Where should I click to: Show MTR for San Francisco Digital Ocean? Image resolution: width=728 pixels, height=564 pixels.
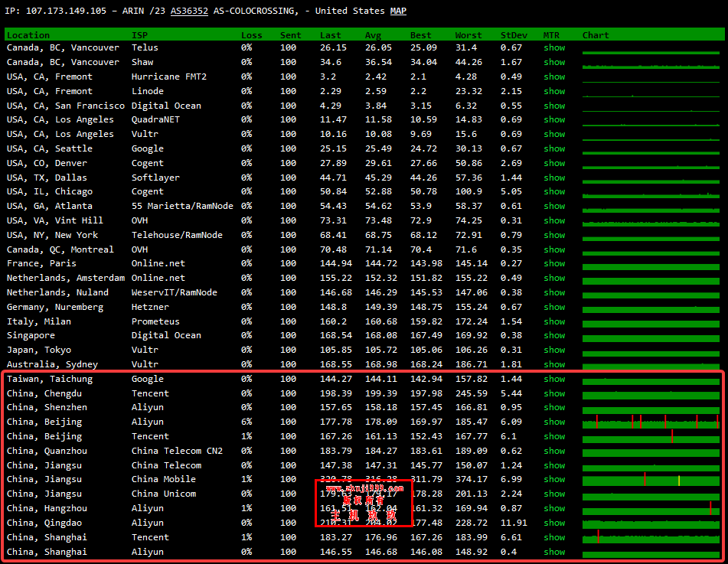(x=554, y=106)
